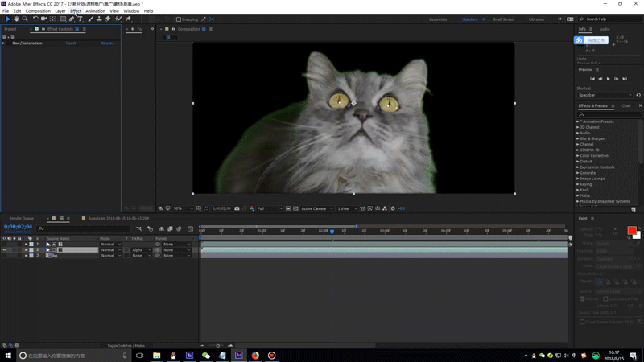This screenshot has width=644, height=362.
Task: Open the Animation menu
Action: coord(95,11)
